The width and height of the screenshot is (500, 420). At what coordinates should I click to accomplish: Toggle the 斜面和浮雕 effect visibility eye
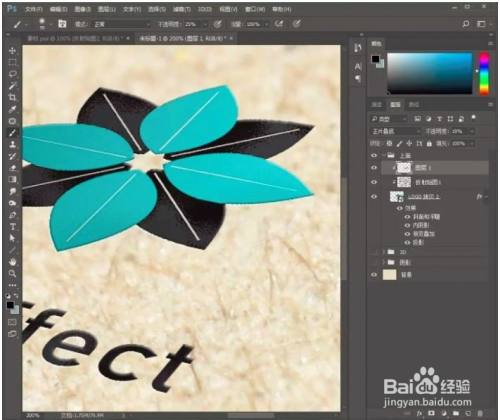click(x=407, y=217)
